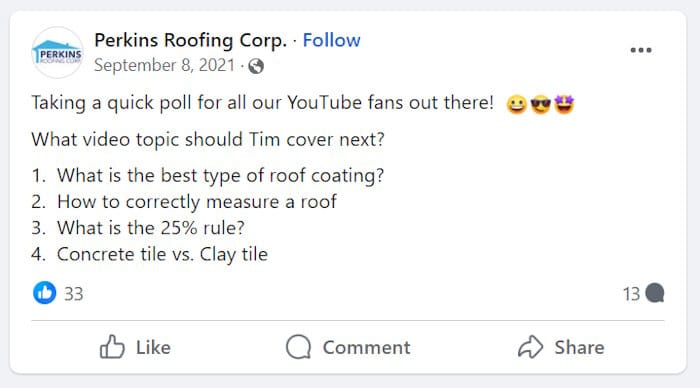Image resolution: width=700 pixels, height=388 pixels.
Task: Click the poll question about Tim
Action: coord(208,139)
